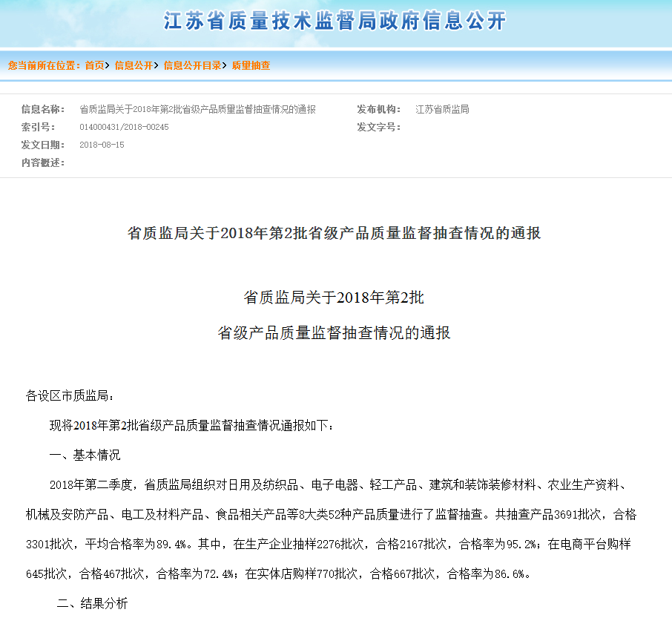Image resolution: width=672 pixels, height=618 pixels.
Task: Click the index number 014000431/2018-00245
Action: (124, 128)
